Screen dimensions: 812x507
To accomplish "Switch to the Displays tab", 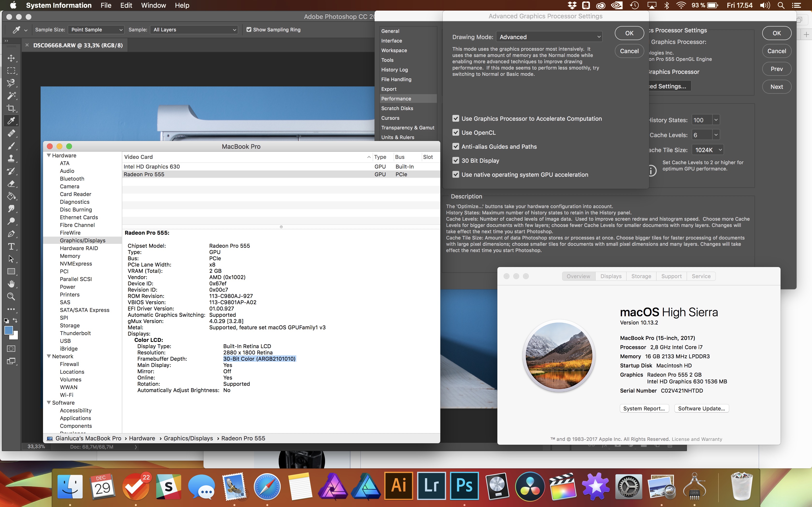I will (611, 276).
